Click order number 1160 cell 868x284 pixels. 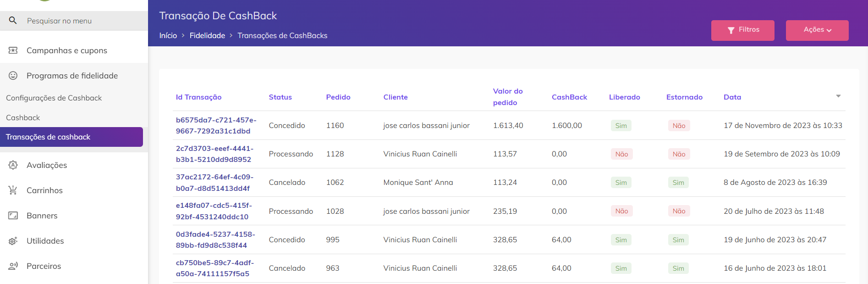335,125
